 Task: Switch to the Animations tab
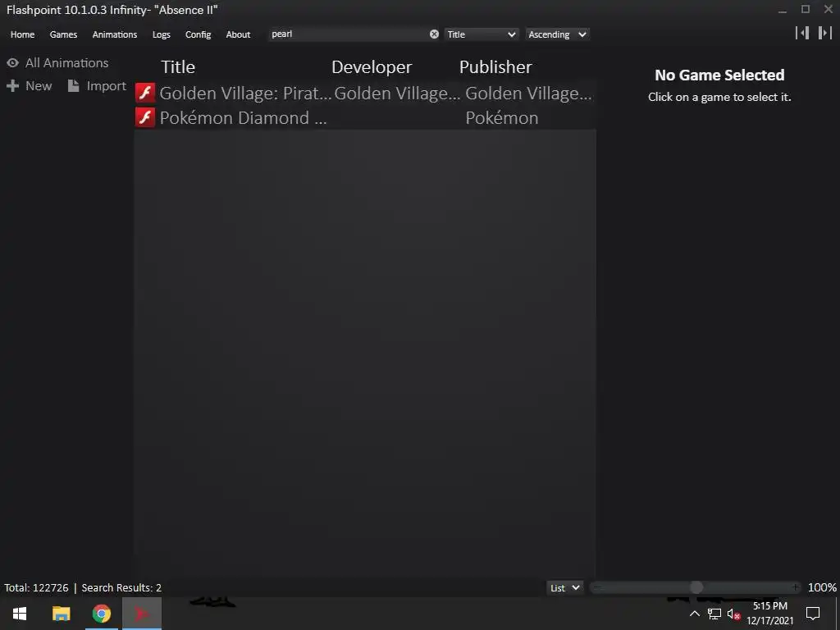(115, 34)
